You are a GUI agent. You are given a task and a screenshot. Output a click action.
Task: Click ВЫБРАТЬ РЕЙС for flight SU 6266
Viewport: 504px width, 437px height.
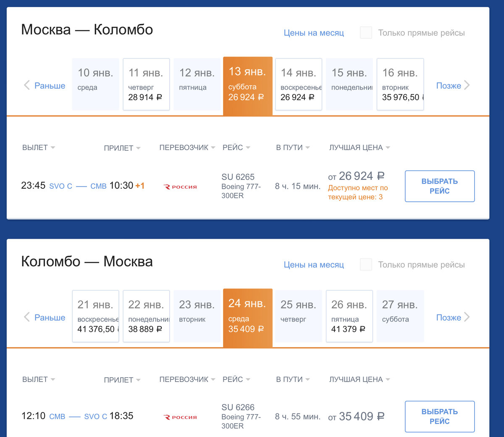tap(440, 416)
